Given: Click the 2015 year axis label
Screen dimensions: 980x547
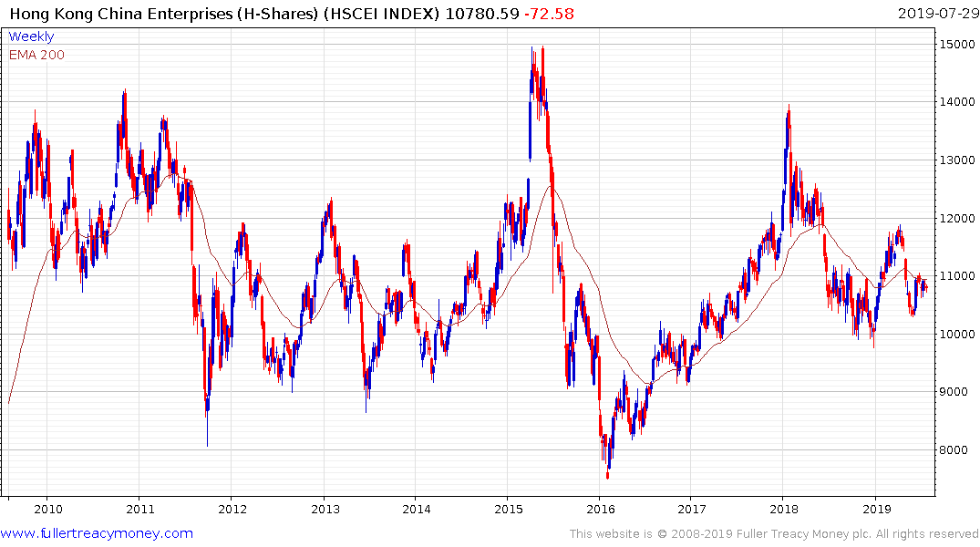Looking at the screenshot, I should [508, 509].
